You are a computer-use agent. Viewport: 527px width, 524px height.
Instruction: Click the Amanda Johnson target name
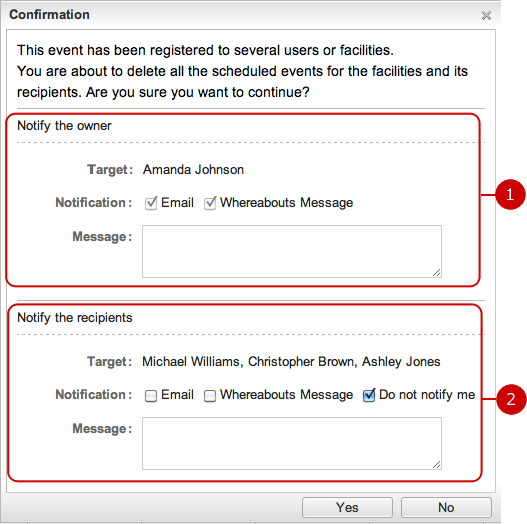pyautogui.click(x=193, y=170)
